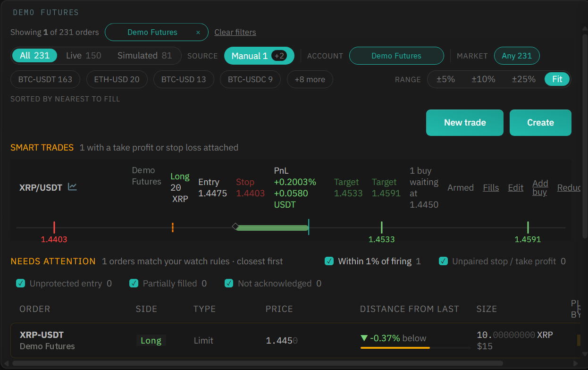Clear all filters link
This screenshot has width=588, height=370.
tap(235, 33)
